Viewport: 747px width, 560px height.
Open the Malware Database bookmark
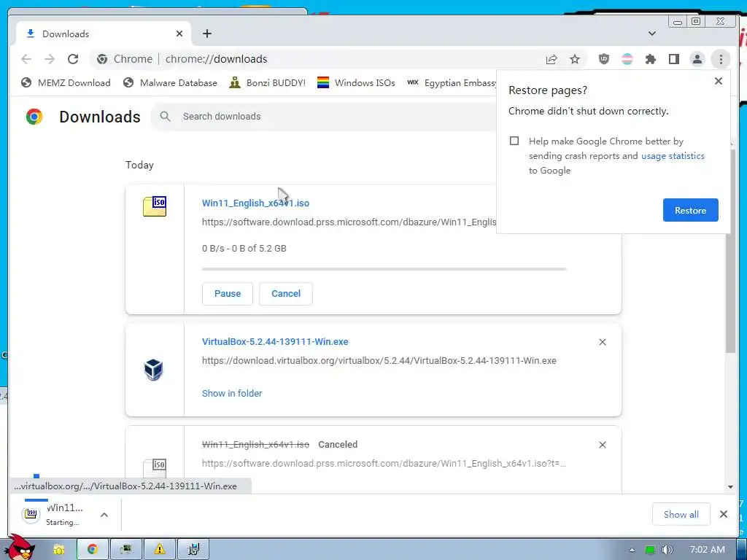pos(169,83)
